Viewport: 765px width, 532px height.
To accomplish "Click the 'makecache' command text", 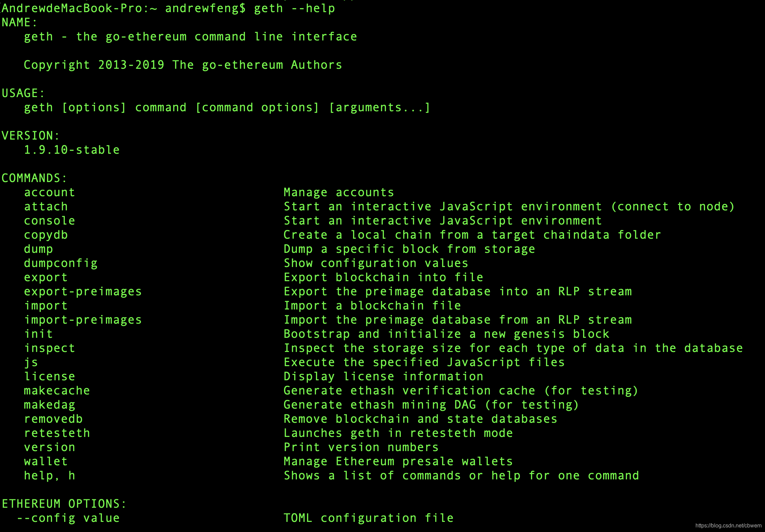I will [x=57, y=390].
